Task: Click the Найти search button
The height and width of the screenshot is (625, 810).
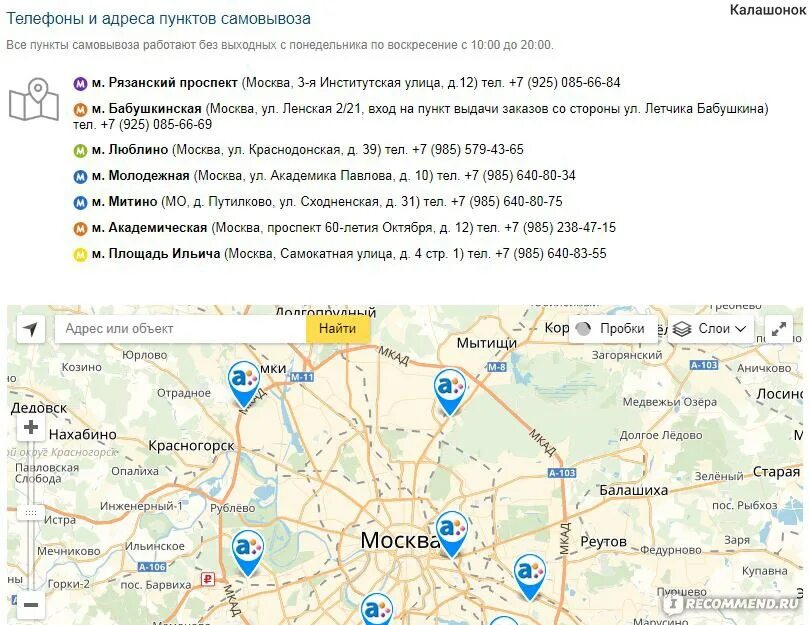Action: click(338, 329)
